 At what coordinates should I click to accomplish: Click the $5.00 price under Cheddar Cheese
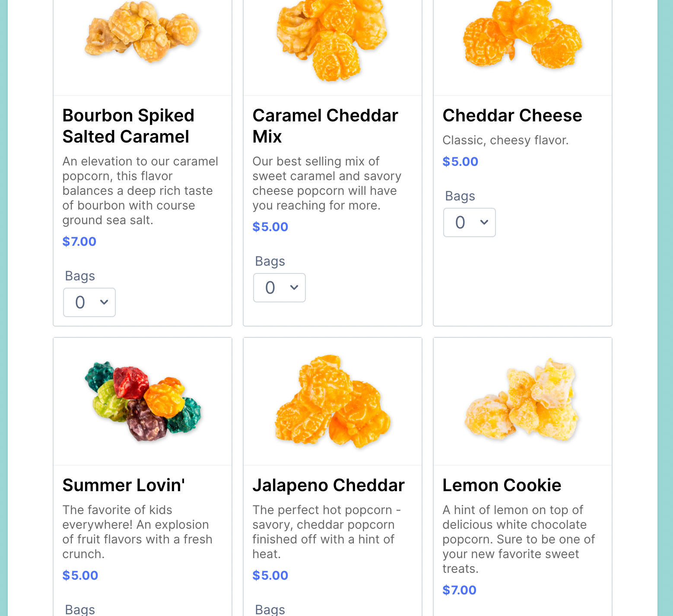coord(460,161)
